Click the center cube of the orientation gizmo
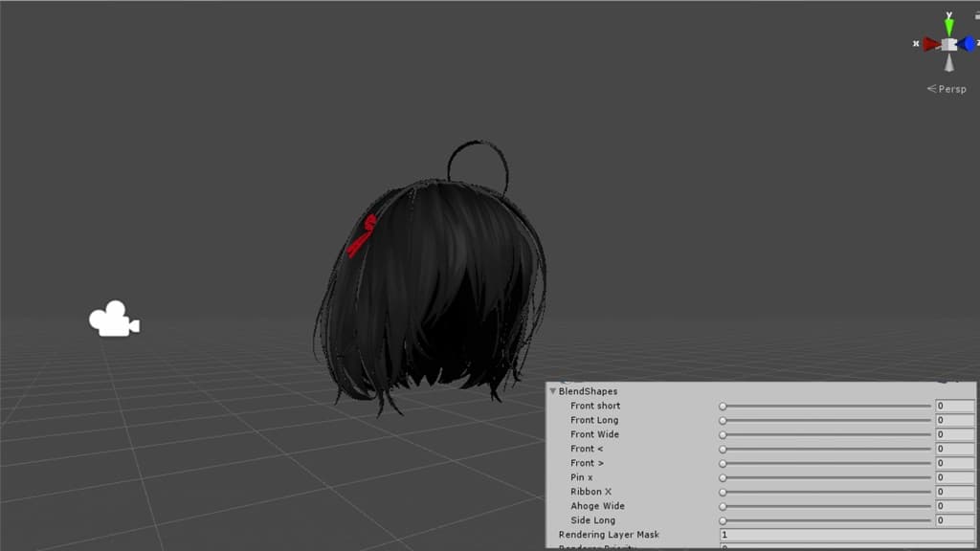This screenshot has width=980, height=551. (x=948, y=44)
